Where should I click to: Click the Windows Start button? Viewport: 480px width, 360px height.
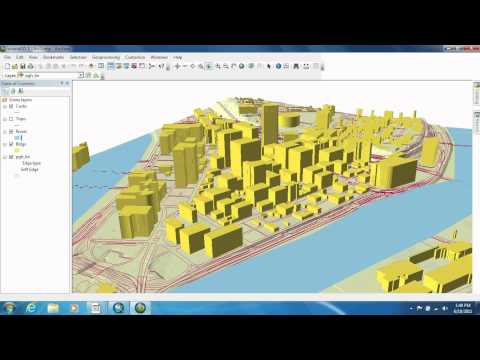click(9, 308)
